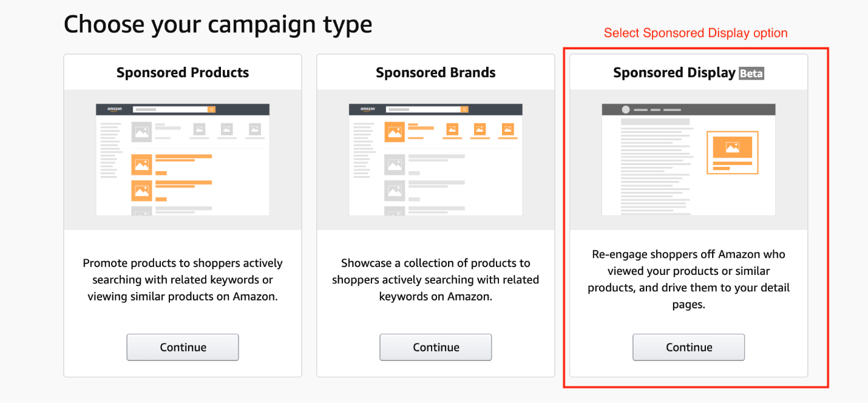Click the orange ad image in Sponsored Display preview
Viewport: 868px width, 403px height.
coord(733,147)
